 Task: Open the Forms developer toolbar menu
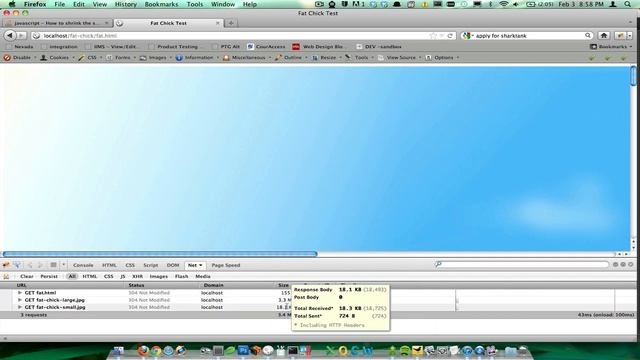pos(122,58)
